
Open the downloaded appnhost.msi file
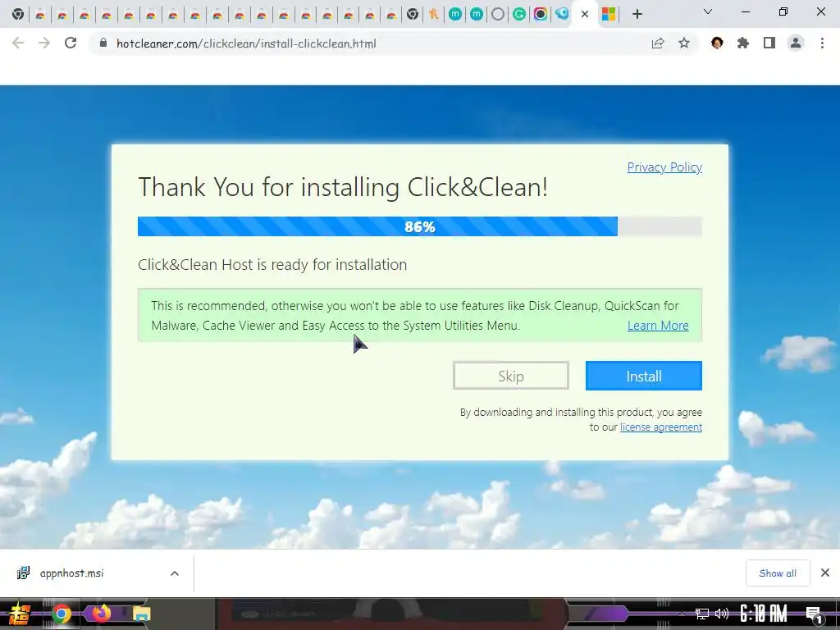72,573
